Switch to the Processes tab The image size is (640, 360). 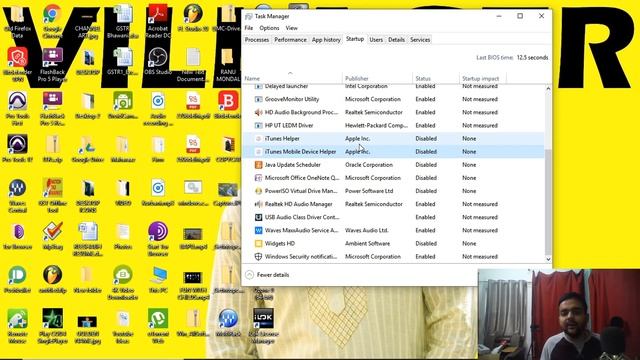(x=257, y=40)
